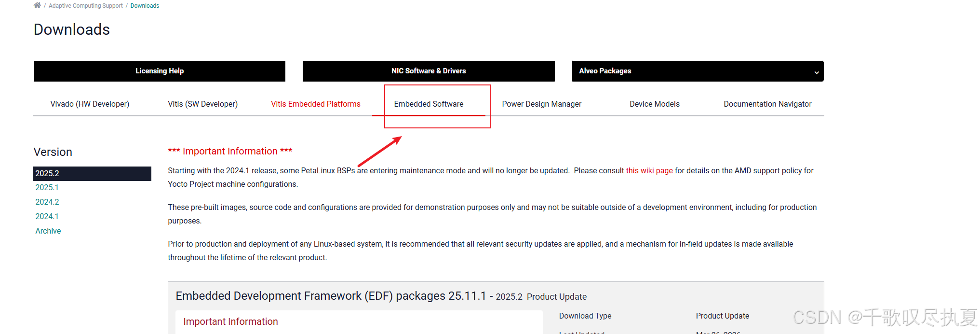This screenshot has width=980, height=334.
Task: Switch to Device Models tab
Action: [655, 104]
